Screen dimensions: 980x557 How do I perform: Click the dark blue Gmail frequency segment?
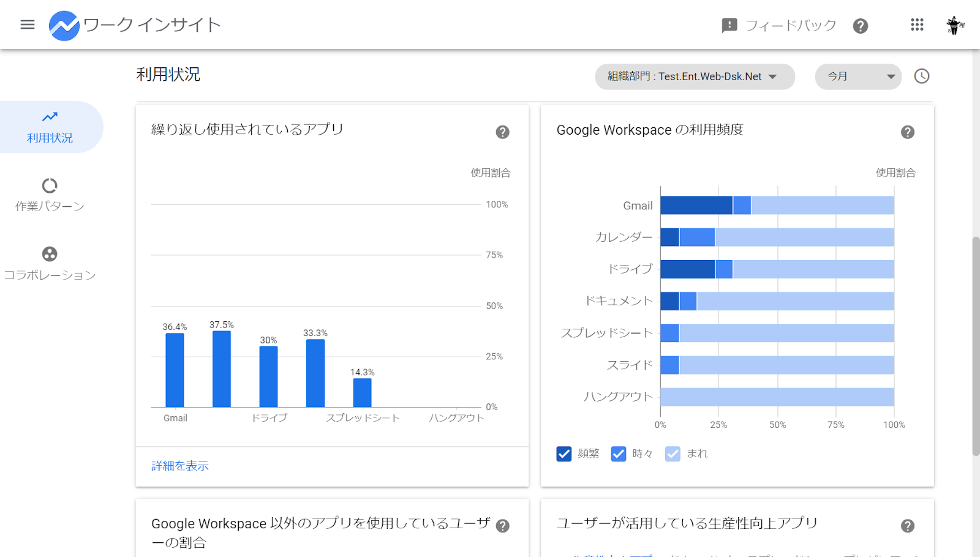696,205
